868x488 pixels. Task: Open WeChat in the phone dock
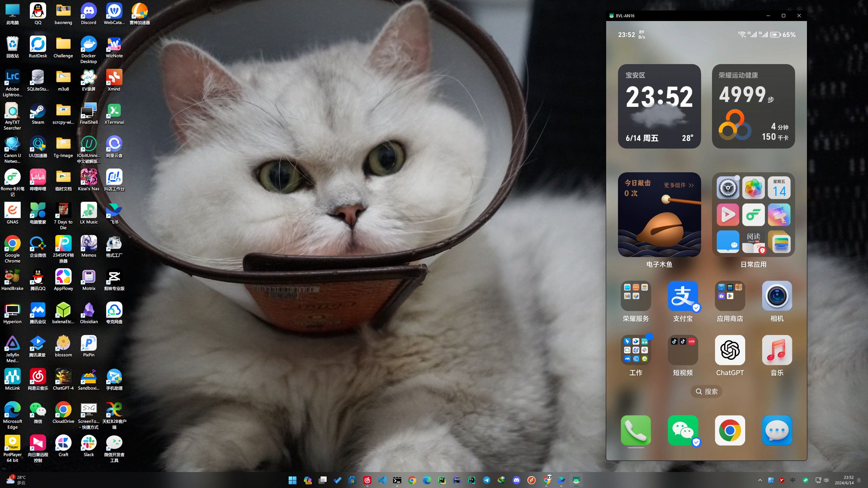click(682, 430)
